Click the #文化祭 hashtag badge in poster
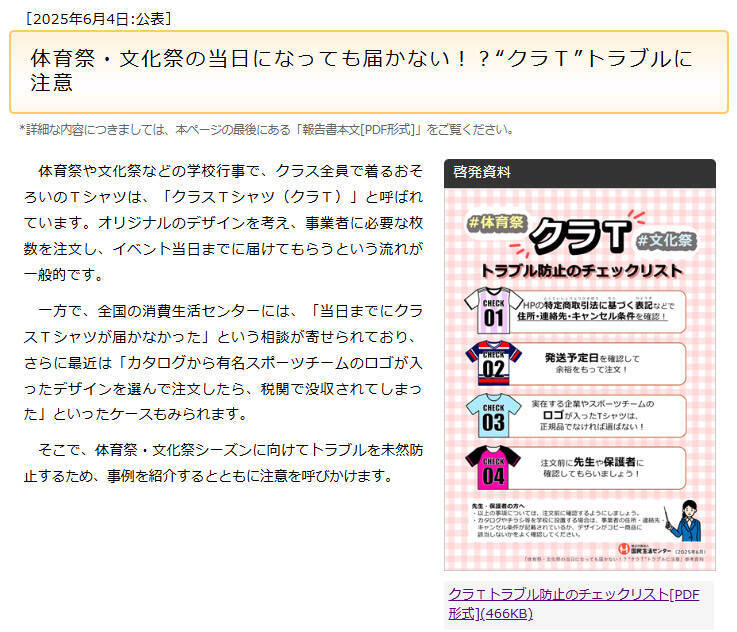Screen dimensions: 737x632 point(666,241)
